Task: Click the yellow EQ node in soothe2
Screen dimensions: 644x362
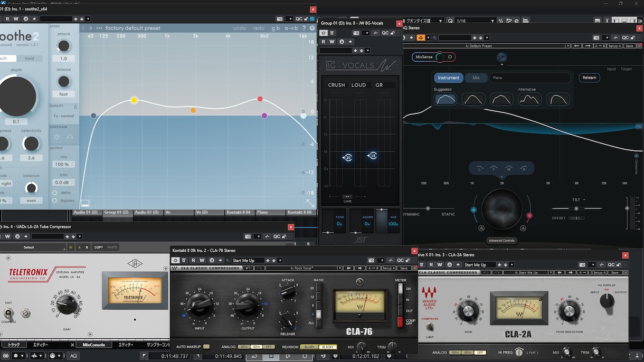Action: (x=134, y=100)
